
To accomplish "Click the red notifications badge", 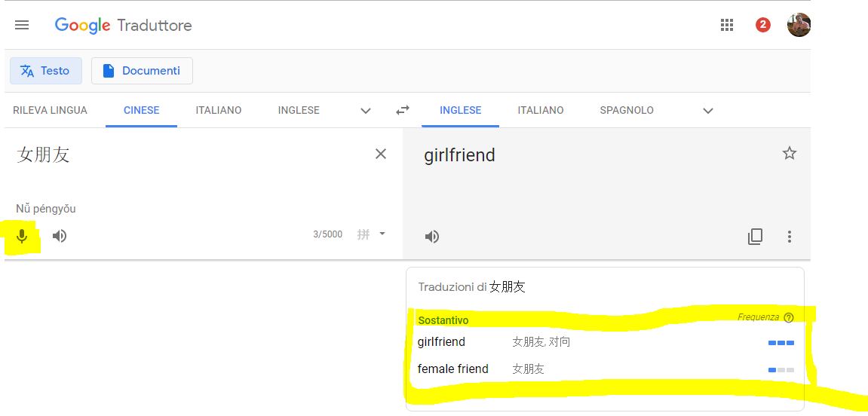I will (x=762, y=25).
